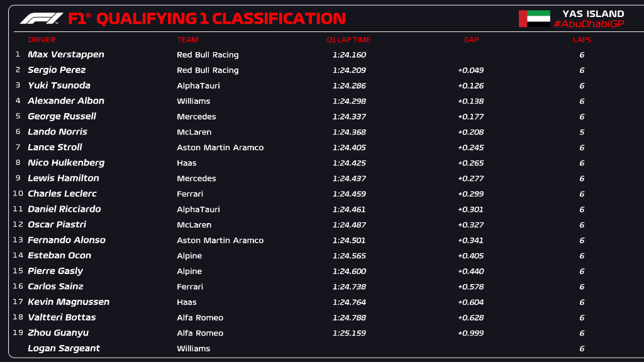
Task: Click the YAS ISLAND label
Action: click(x=593, y=13)
